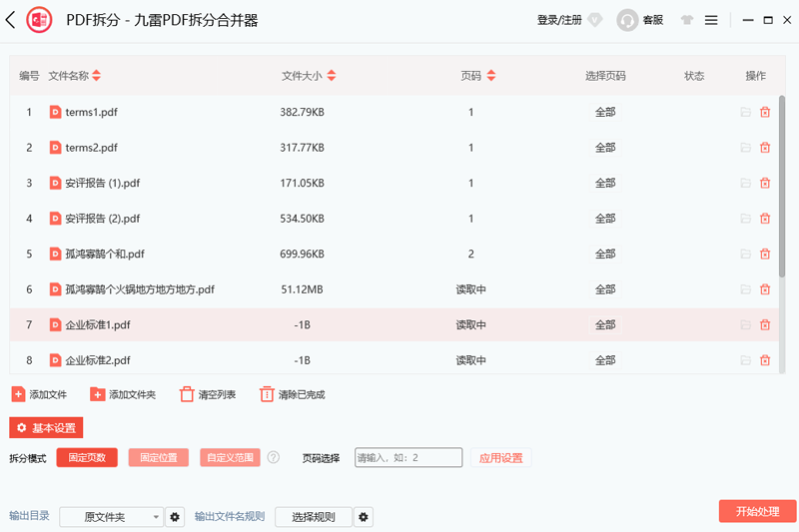Open the skin shirt icon
Image resolution: width=799 pixels, height=532 pixels.
pos(686,20)
